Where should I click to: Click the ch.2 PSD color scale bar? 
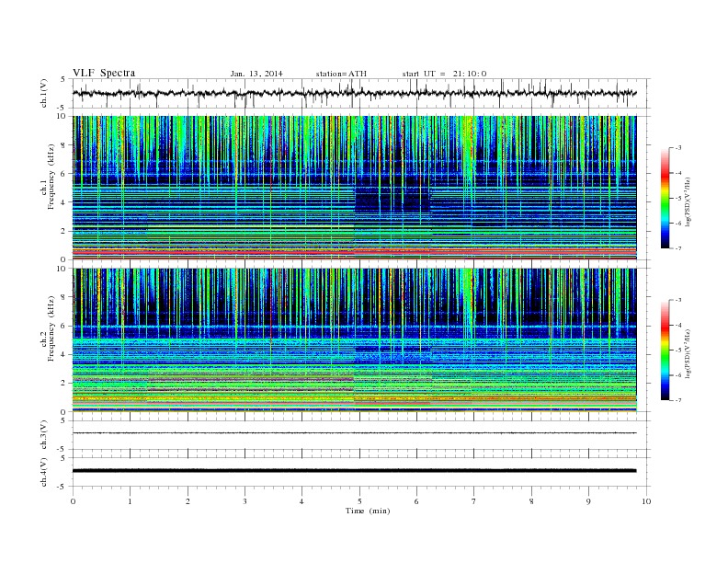click(665, 350)
